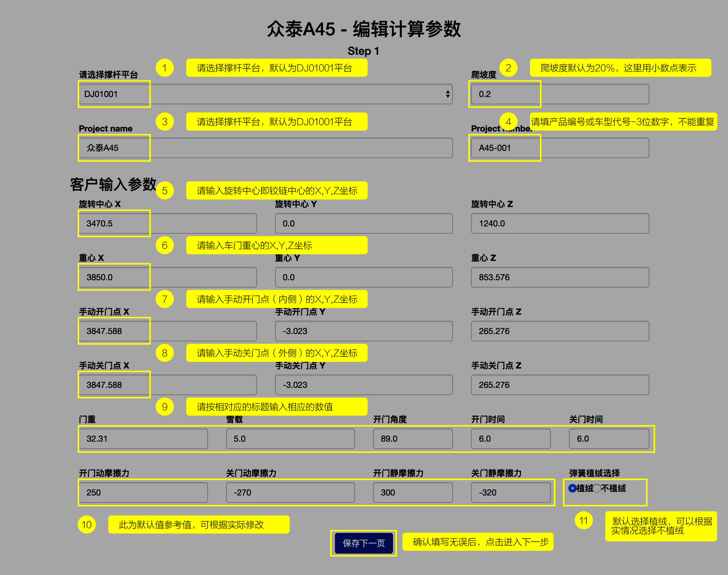Image resolution: width=728 pixels, height=575 pixels.
Task: Click the 弹簧植绒选择 label
Action: (x=594, y=473)
